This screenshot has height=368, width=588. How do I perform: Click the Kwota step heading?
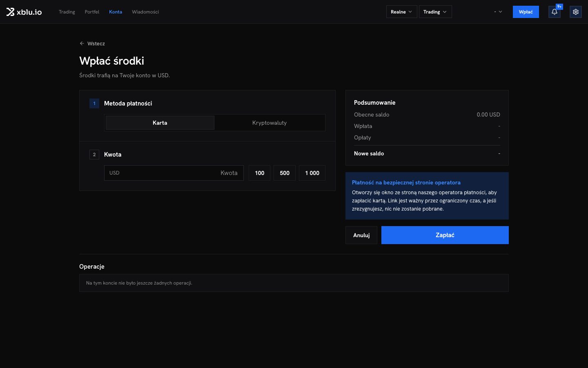(x=113, y=155)
